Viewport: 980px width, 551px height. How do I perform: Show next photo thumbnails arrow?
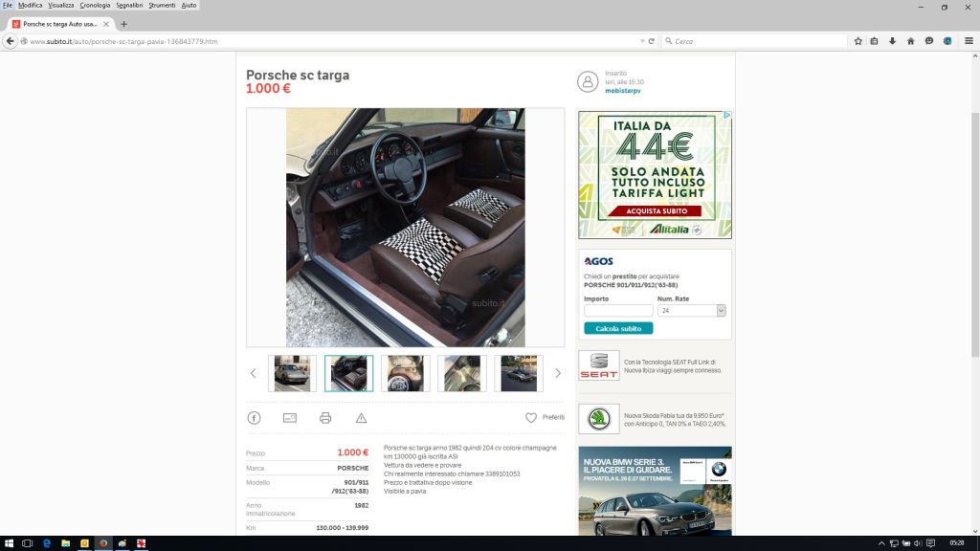pos(558,374)
